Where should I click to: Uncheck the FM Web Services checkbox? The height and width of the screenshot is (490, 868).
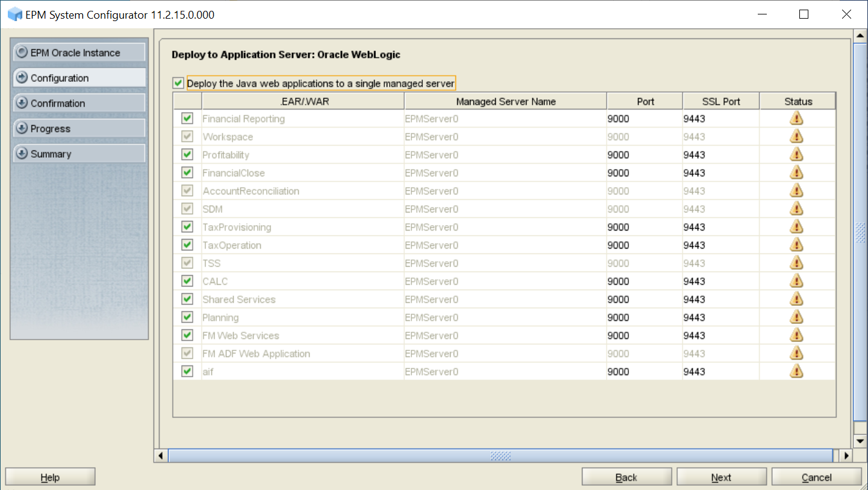click(187, 335)
